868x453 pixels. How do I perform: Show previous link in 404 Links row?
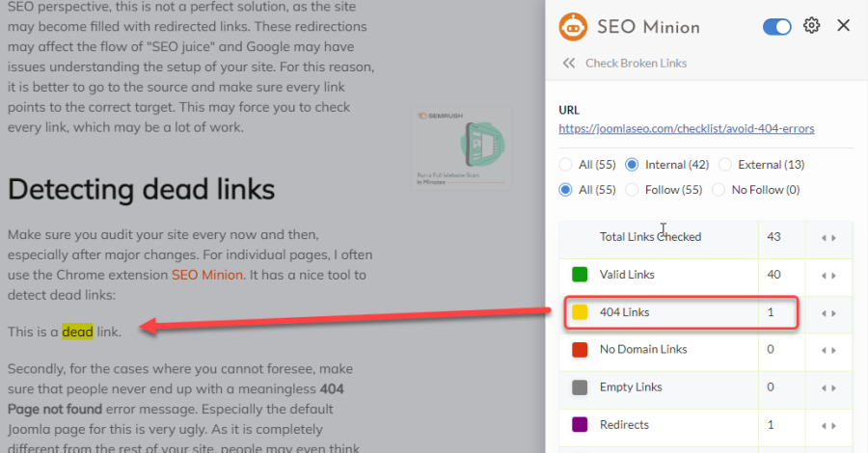point(824,313)
